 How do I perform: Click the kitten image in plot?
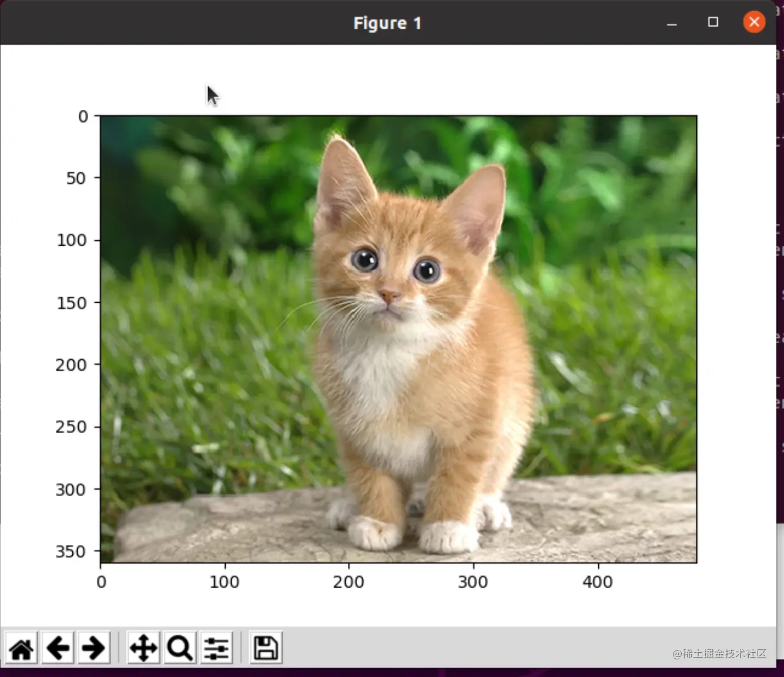tap(398, 339)
